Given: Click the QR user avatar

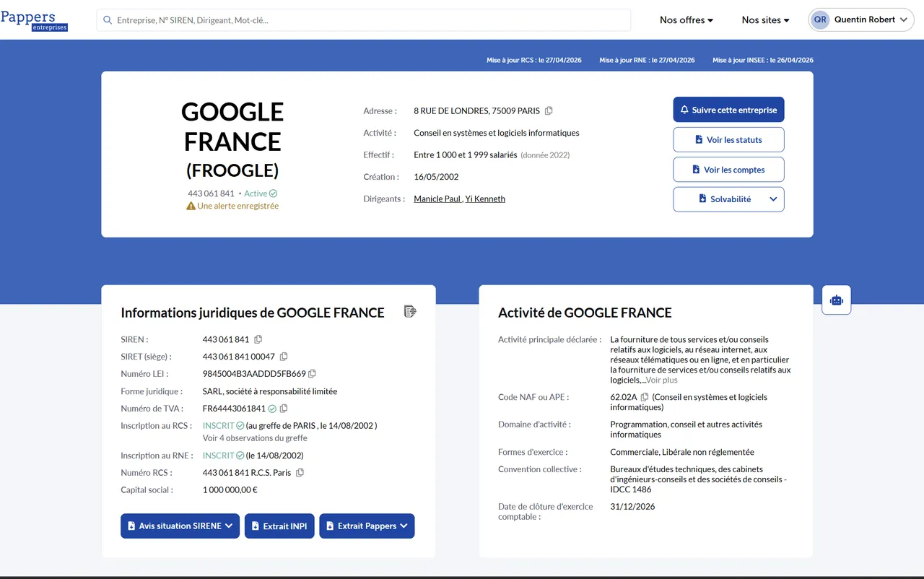Looking at the screenshot, I should [x=820, y=20].
